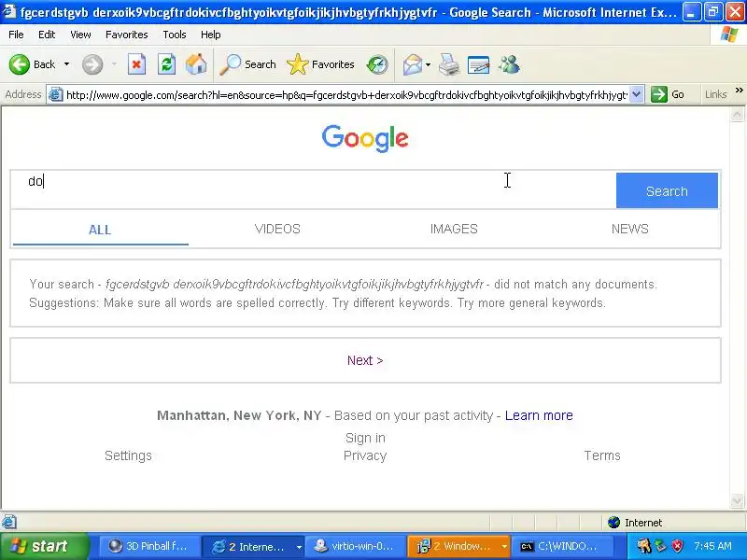
Task: Expand the Windows taskbar group arrow
Action: click(x=504, y=547)
